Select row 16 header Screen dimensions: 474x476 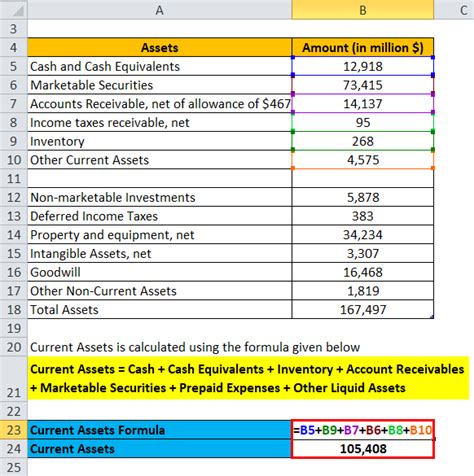[x=14, y=272]
